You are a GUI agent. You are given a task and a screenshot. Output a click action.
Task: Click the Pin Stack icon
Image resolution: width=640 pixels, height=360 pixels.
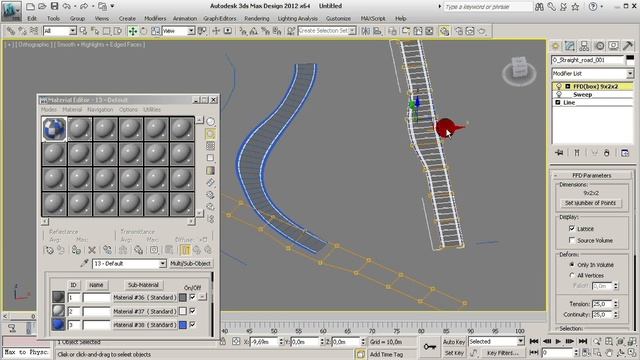coord(559,153)
